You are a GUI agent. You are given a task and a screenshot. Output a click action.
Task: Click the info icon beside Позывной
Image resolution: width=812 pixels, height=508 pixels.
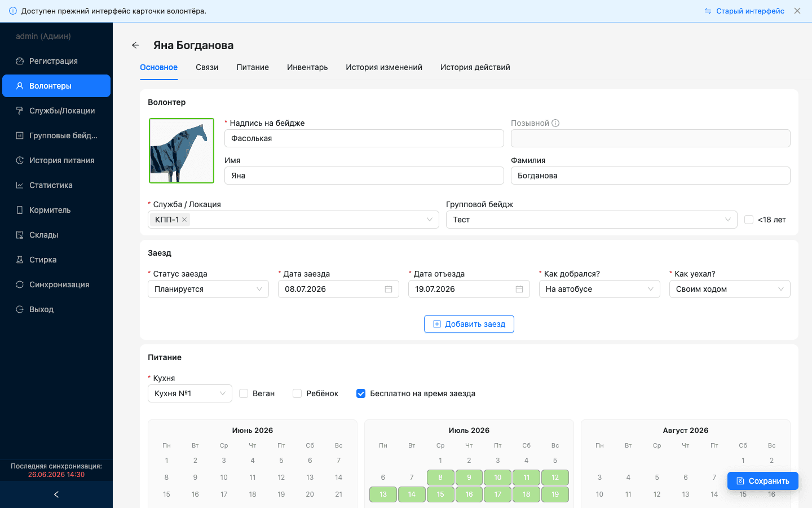[x=555, y=123]
